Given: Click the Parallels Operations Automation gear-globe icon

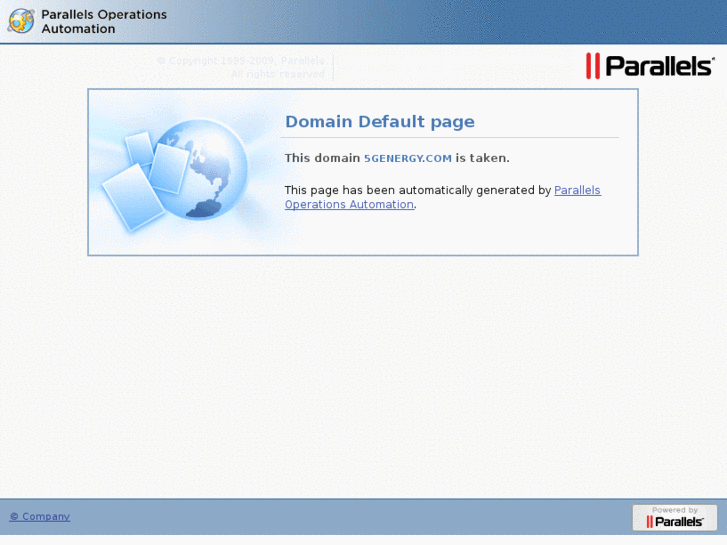Looking at the screenshot, I should point(21,21).
